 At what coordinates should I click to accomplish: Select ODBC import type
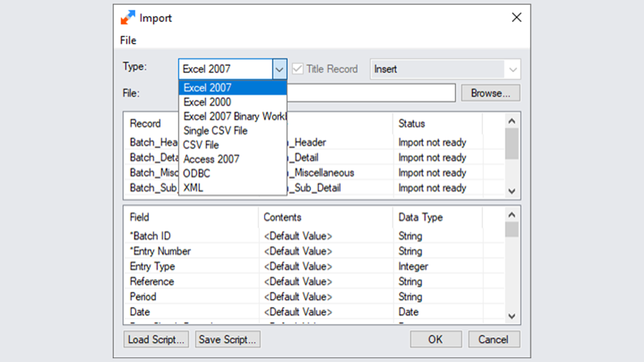tap(196, 173)
